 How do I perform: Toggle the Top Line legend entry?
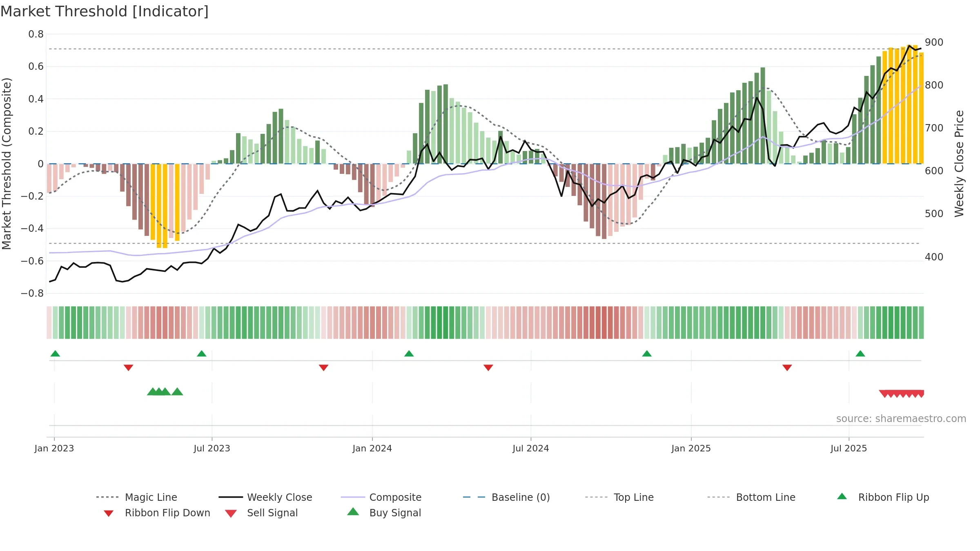(619, 497)
